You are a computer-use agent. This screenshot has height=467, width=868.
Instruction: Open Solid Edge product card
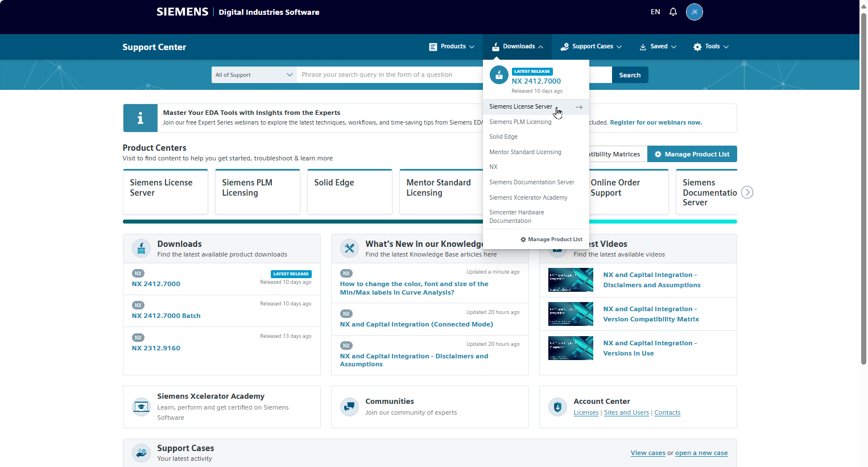click(350, 192)
